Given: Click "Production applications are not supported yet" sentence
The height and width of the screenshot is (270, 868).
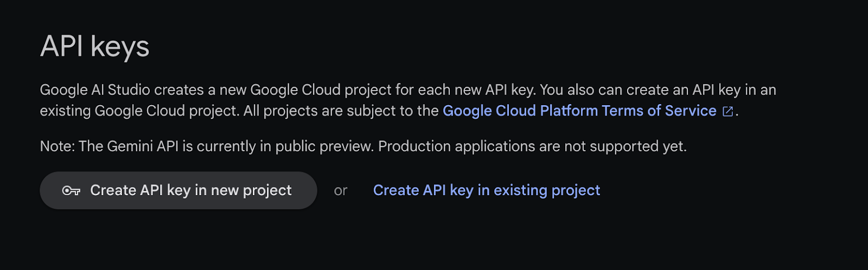Looking at the screenshot, I should [x=532, y=146].
